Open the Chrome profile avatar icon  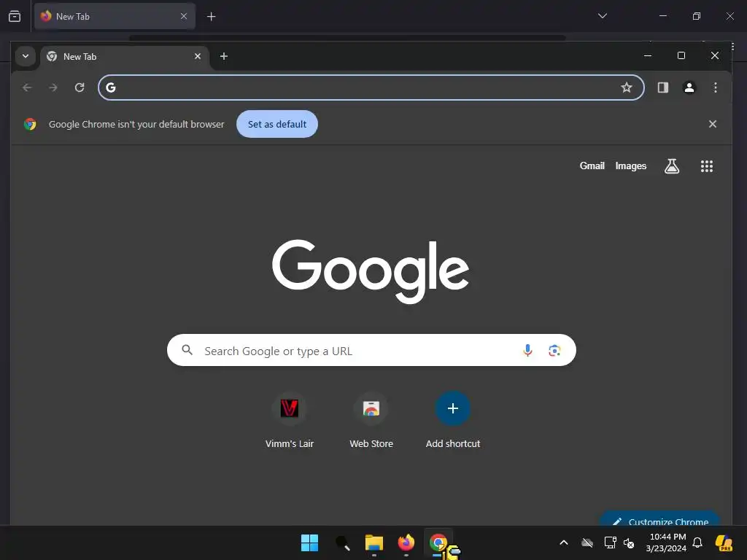(689, 87)
